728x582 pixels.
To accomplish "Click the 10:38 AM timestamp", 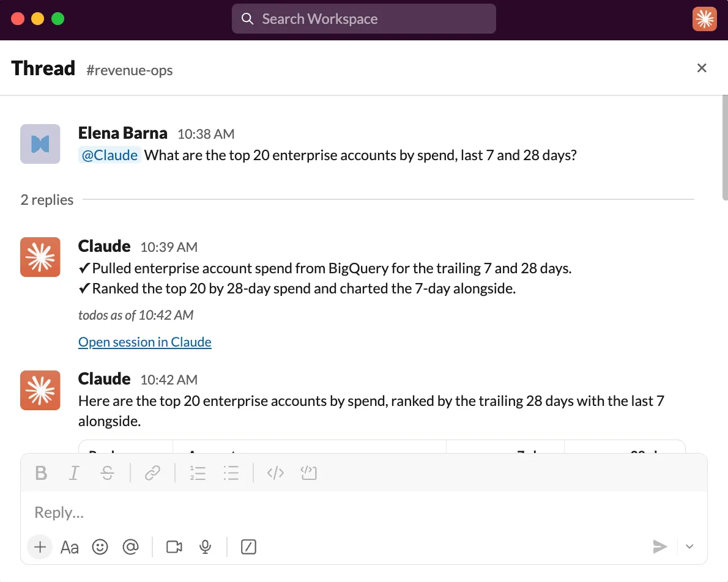I will (206, 134).
